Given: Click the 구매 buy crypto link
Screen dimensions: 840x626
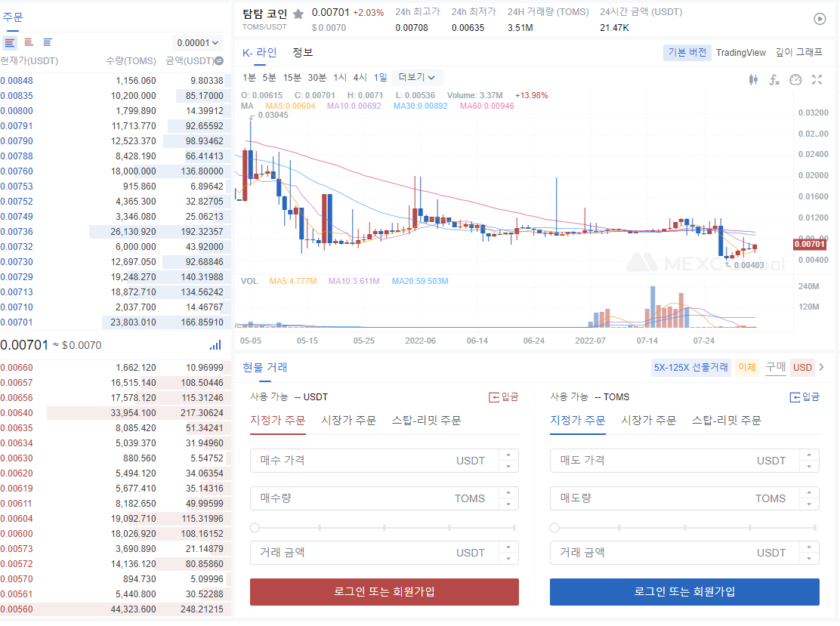Looking at the screenshot, I should pyautogui.click(x=776, y=367).
